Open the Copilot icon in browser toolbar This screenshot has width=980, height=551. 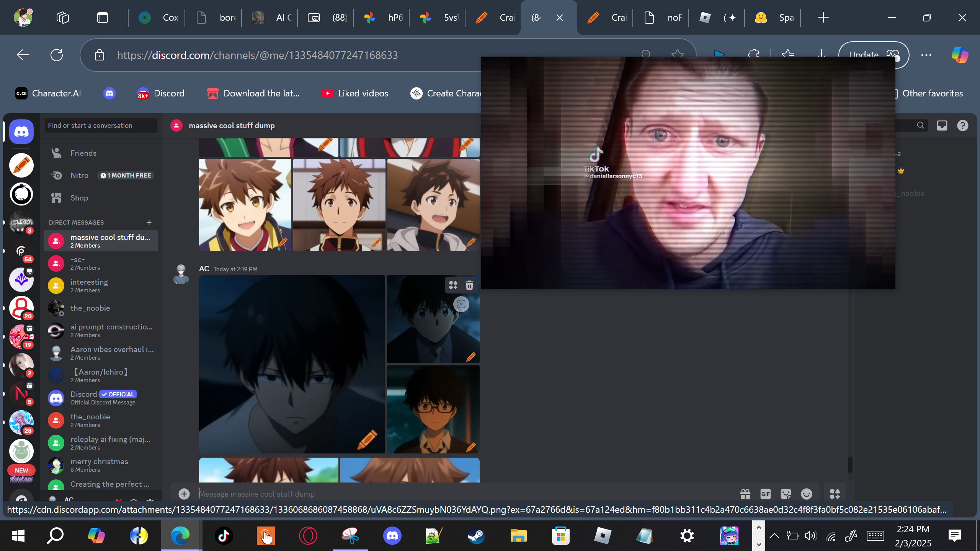(x=960, y=55)
